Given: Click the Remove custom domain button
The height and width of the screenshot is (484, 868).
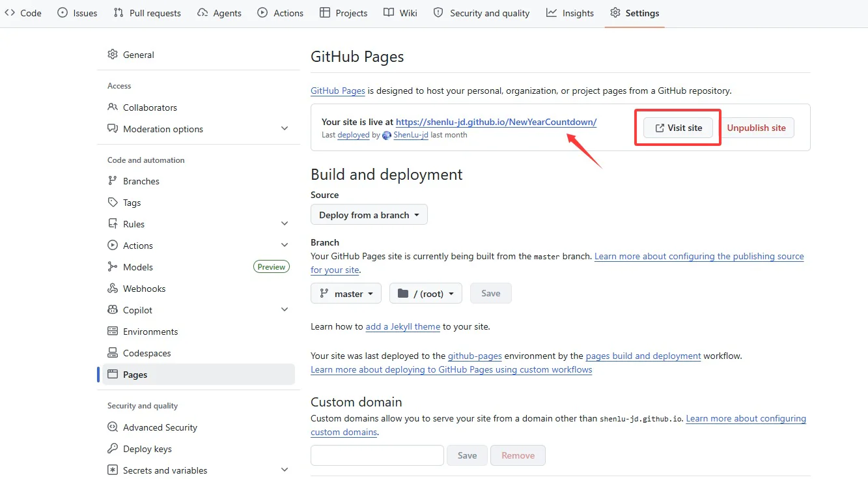Looking at the screenshot, I should point(518,455).
